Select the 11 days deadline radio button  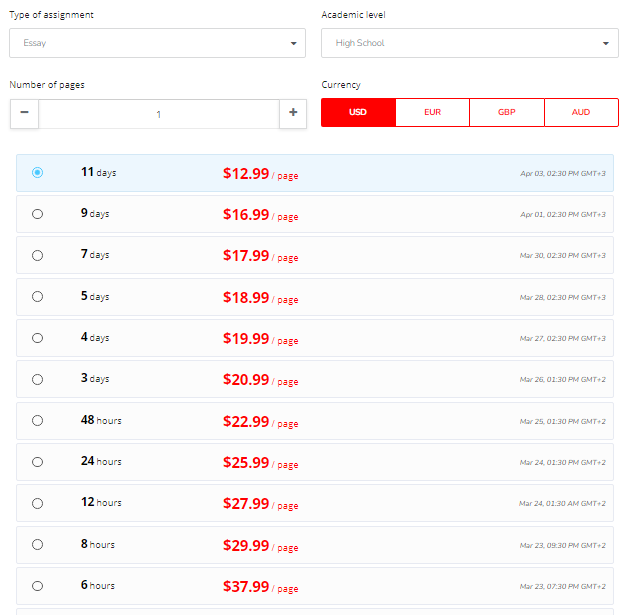[x=37, y=172]
